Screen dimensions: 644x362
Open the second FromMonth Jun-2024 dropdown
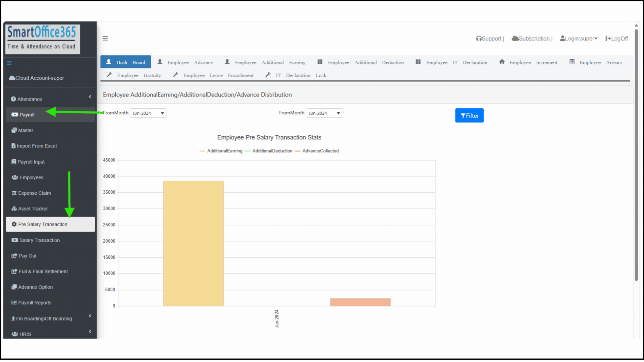324,113
